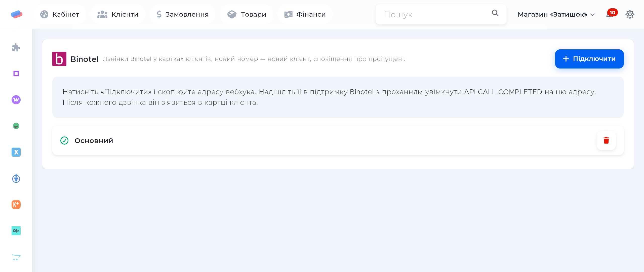Screen dimensions: 644x272
Task: Select the Основний connection row
Action: click(x=338, y=141)
